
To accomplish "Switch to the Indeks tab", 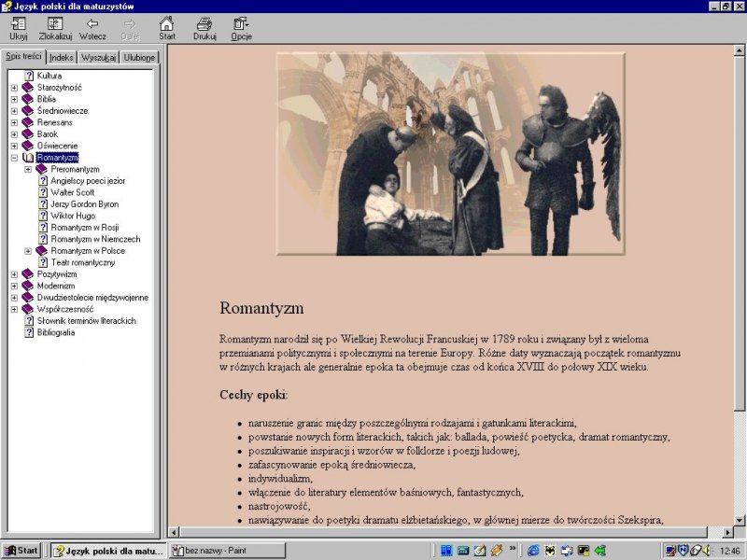I will click(62, 58).
